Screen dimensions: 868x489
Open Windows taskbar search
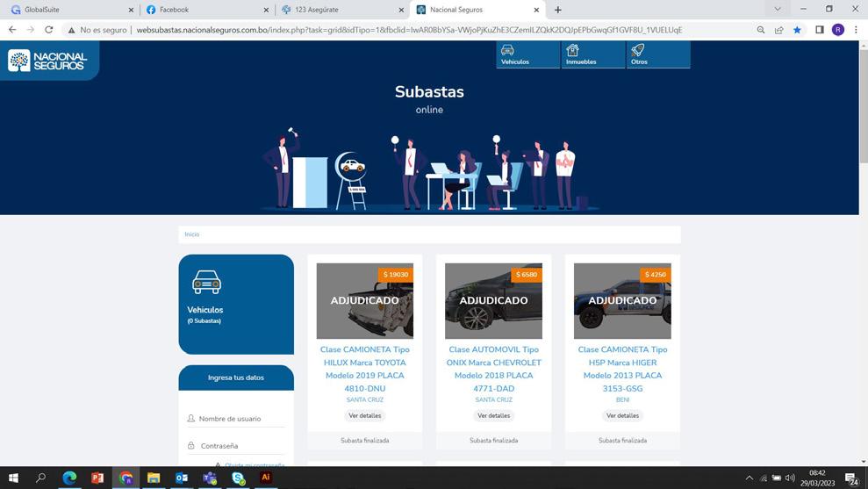(x=40, y=478)
